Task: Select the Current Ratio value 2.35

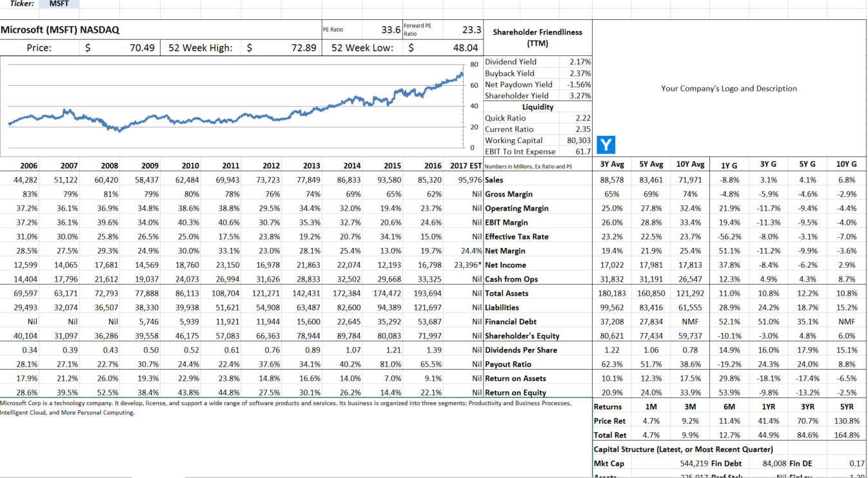Action: (x=583, y=129)
